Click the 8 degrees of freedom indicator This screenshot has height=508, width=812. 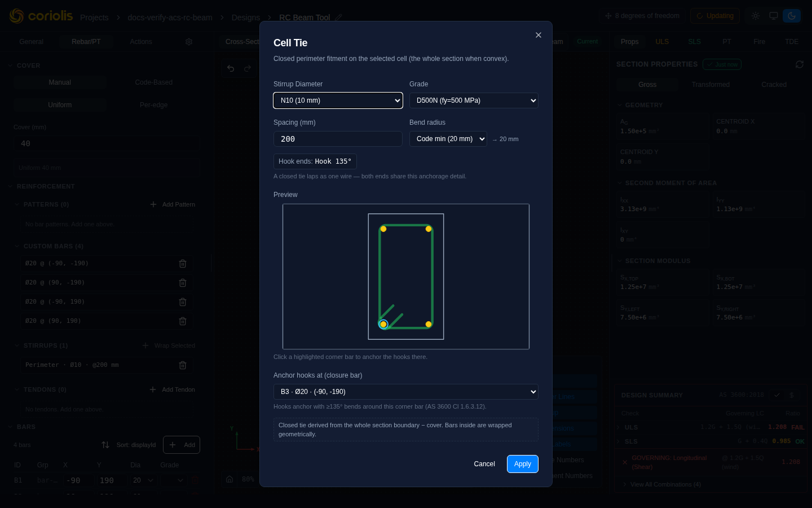(x=642, y=16)
